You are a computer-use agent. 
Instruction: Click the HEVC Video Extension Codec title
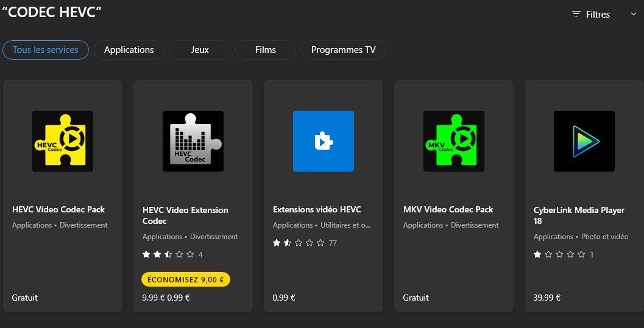click(x=185, y=215)
